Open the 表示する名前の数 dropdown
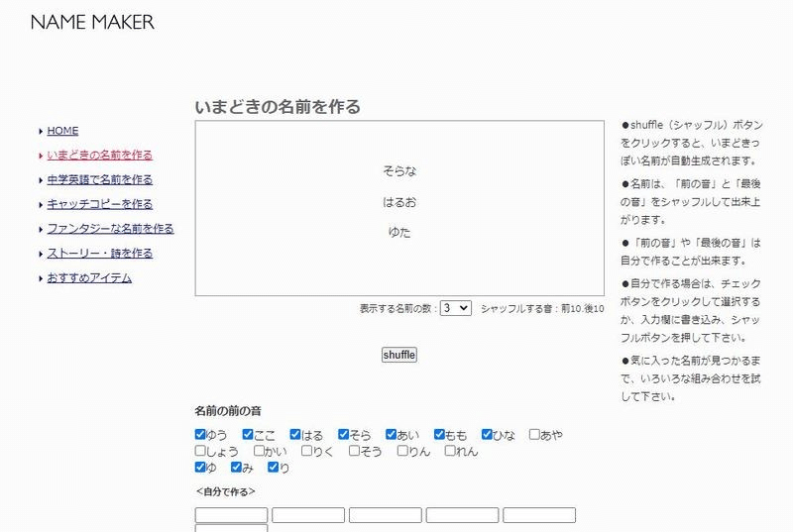The height and width of the screenshot is (532, 793). pos(456,308)
